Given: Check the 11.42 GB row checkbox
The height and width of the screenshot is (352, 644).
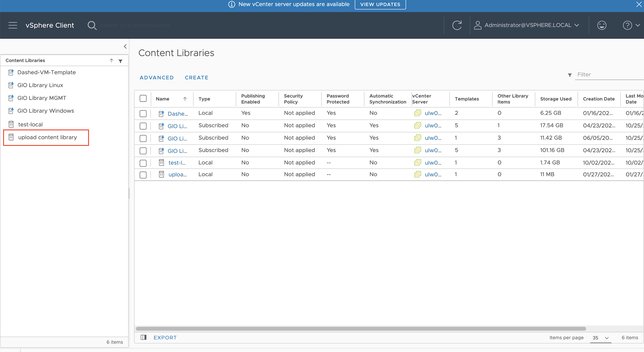Looking at the screenshot, I should pos(143,138).
